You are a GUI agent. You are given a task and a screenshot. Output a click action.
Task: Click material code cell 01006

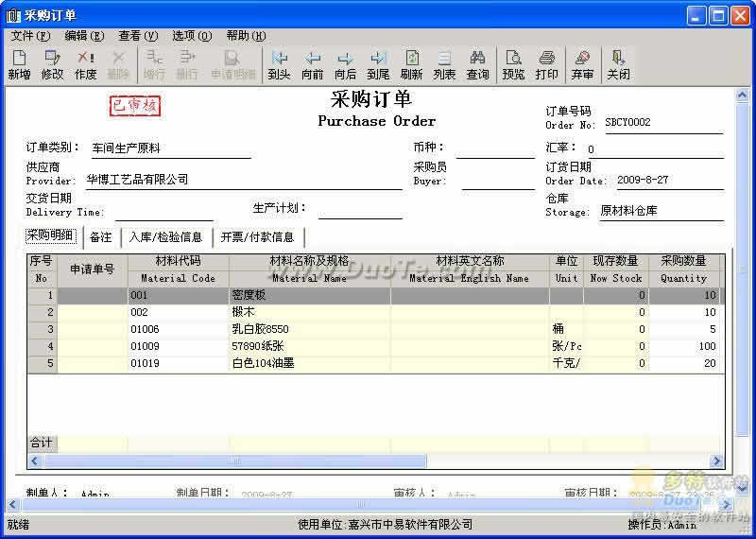tap(178, 329)
